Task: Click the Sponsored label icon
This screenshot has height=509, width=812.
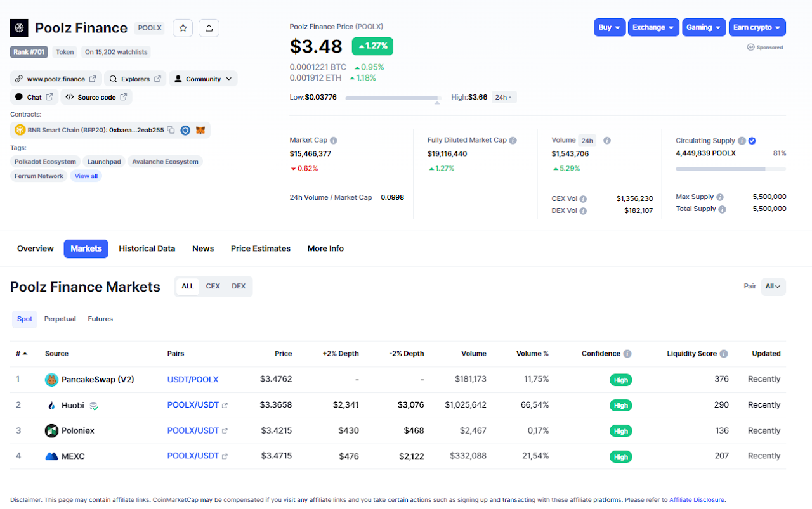Action: coord(750,47)
